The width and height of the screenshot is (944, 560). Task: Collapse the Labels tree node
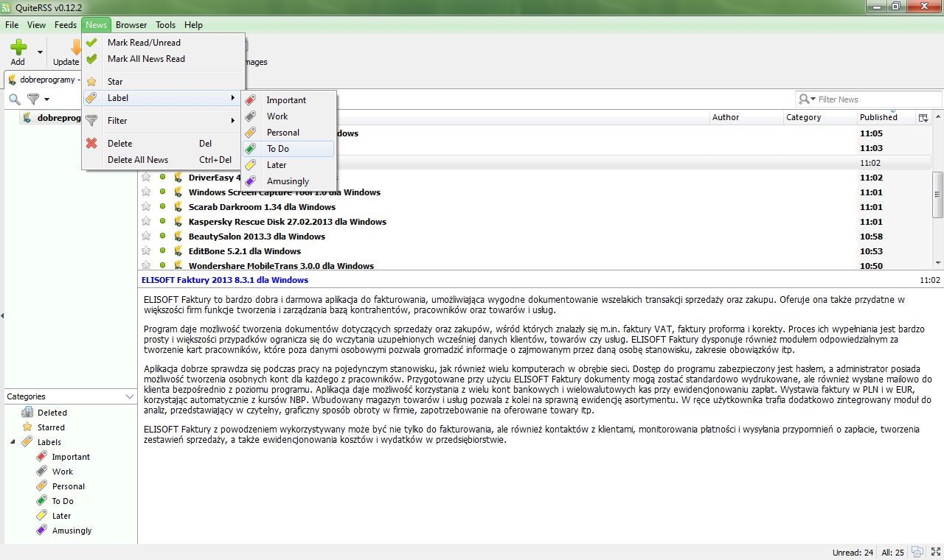[12, 442]
